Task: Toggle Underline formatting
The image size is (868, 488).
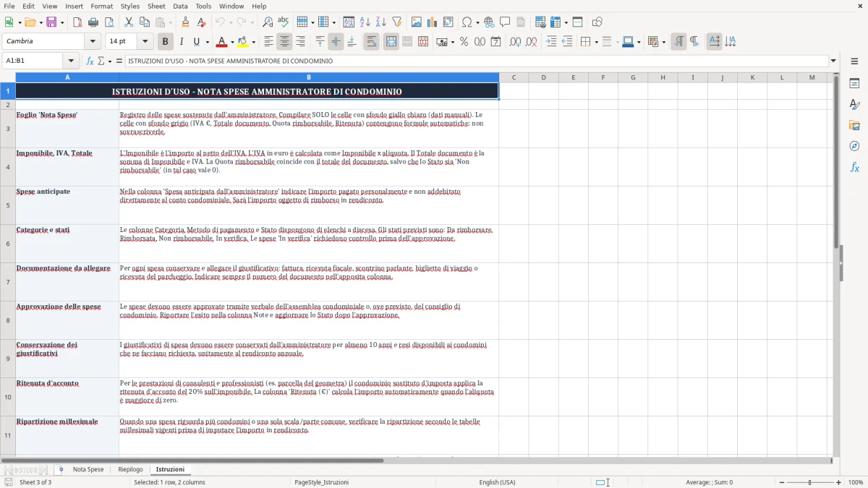Action: point(196,42)
